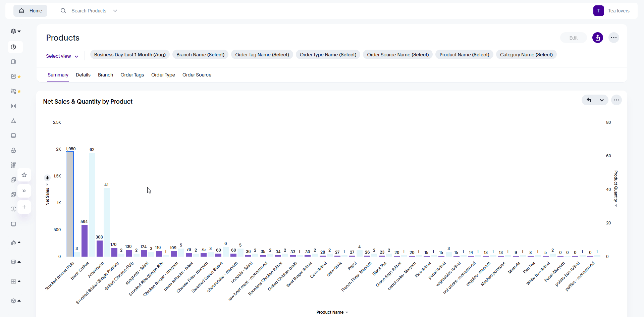Open the chart's three-dot options menu
The width and height of the screenshot is (644, 317).
616,100
